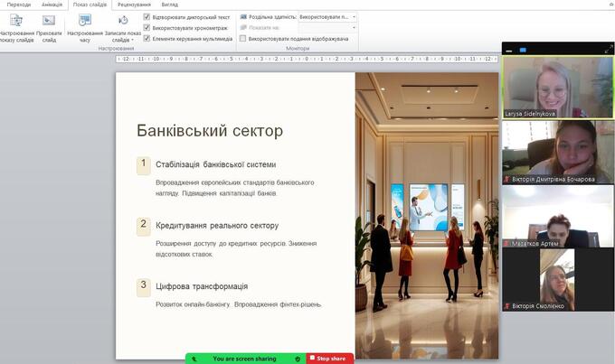
Task: Open the Вигляд ribbon tab
Action: tap(169, 5)
